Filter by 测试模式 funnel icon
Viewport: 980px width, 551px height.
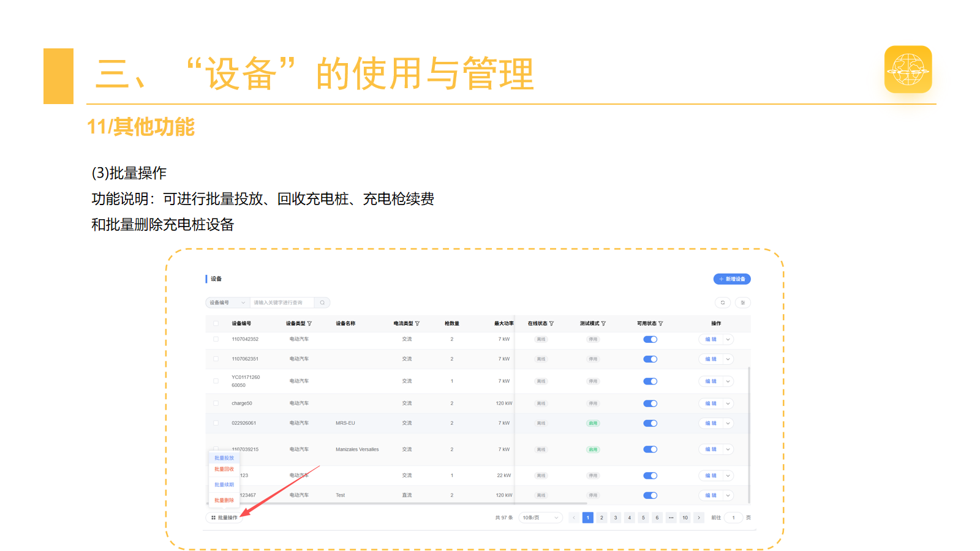tap(603, 323)
